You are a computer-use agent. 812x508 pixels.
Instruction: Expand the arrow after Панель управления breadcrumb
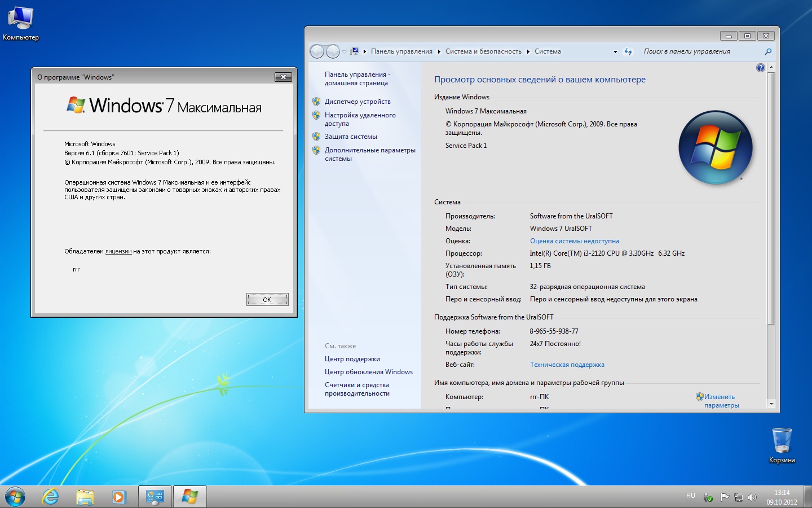(x=439, y=51)
